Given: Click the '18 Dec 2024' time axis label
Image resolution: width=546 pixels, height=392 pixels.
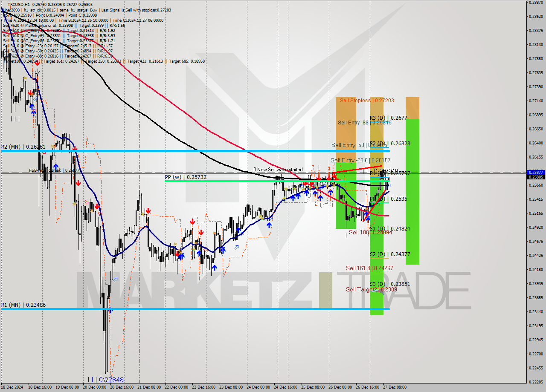Looking at the screenshot, I should pyautogui.click(x=12, y=387).
